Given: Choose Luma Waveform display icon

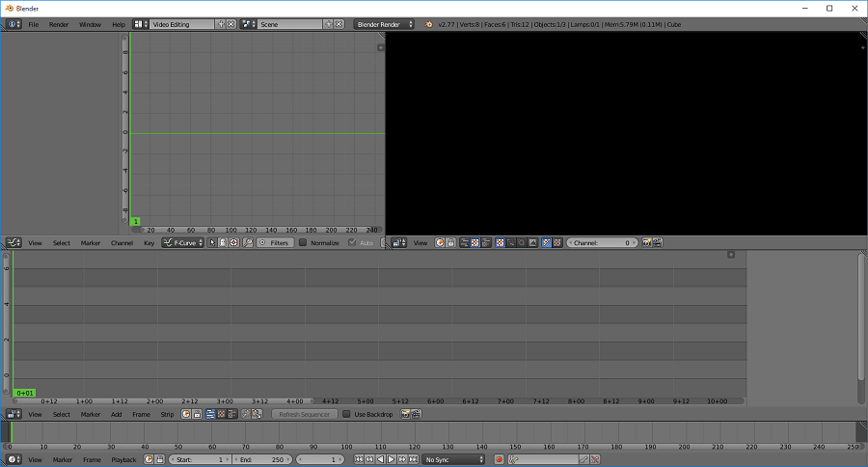Looking at the screenshot, I should tap(510, 242).
